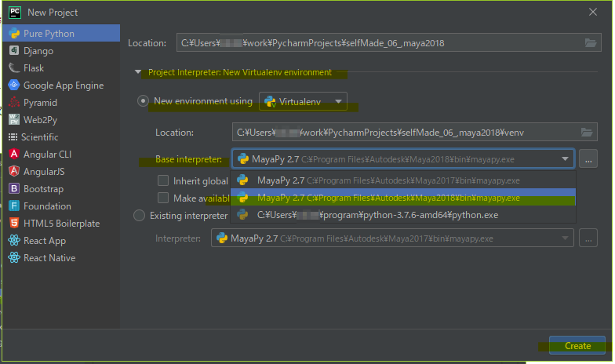This screenshot has width=615, height=364.
Task: Select the New environment using radio button
Action: tap(143, 101)
